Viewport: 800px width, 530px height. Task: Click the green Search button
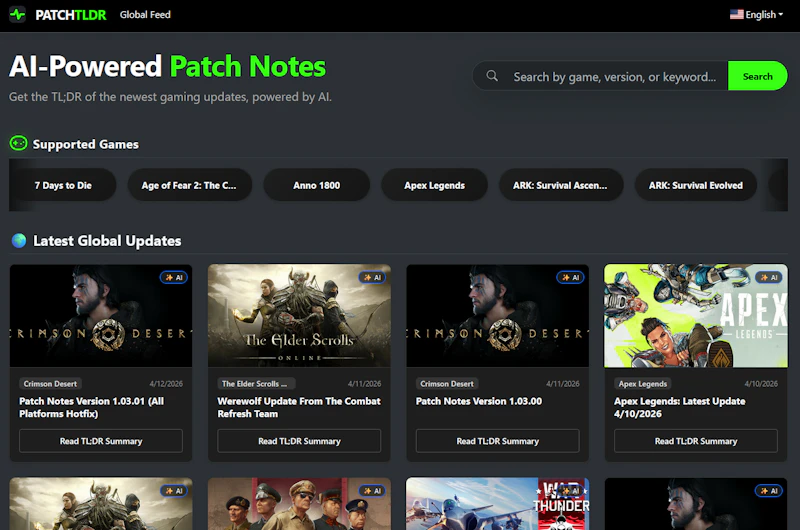(757, 76)
